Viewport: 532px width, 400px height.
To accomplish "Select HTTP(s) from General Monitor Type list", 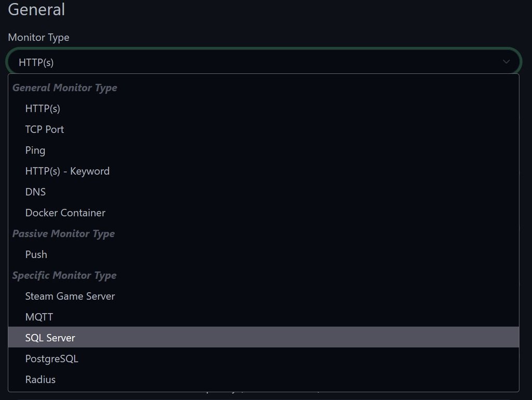I will pos(263,109).
